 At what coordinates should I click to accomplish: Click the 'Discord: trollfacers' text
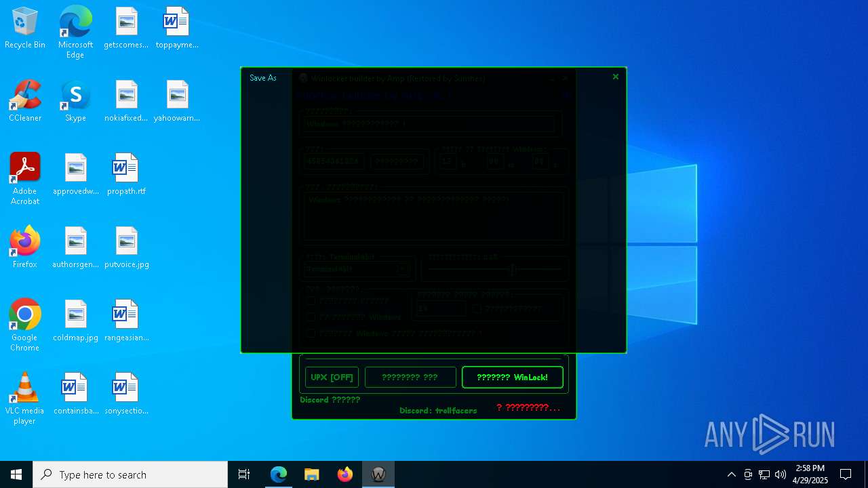pos(438,411)
